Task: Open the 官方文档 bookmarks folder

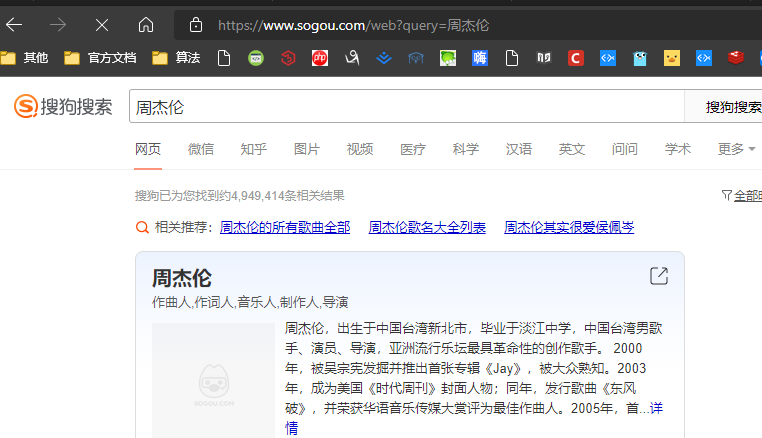Action: pos(100,58)
